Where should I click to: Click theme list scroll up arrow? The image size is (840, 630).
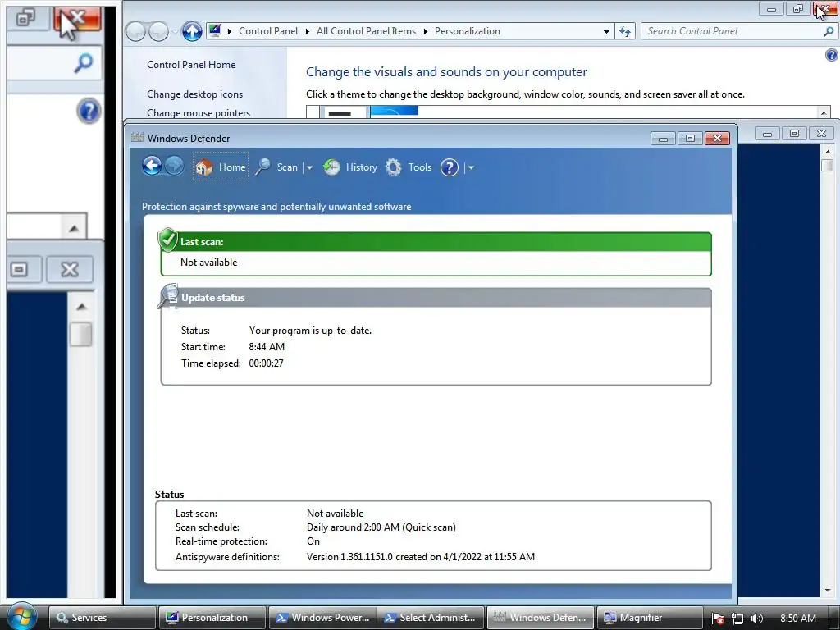pos(824,112)
